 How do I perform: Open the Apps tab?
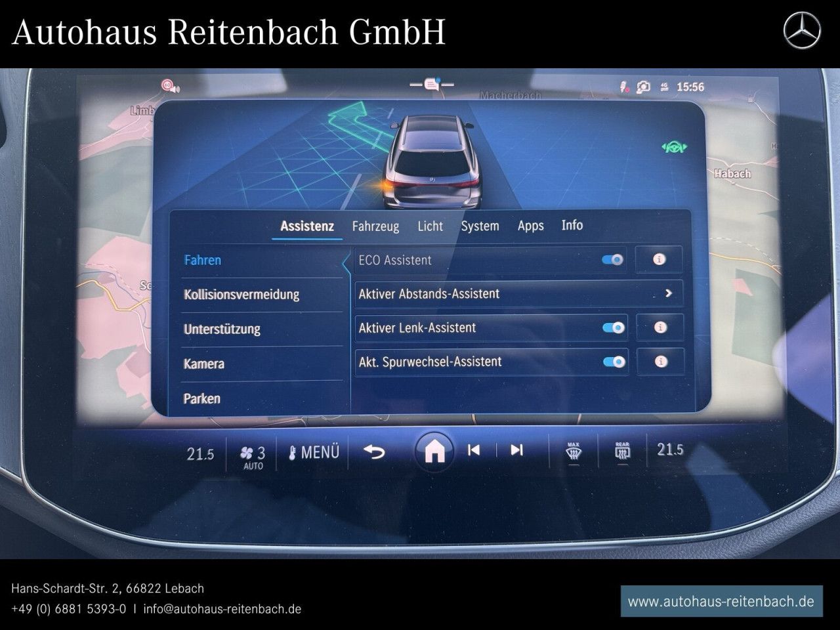[x=530, y=226]
